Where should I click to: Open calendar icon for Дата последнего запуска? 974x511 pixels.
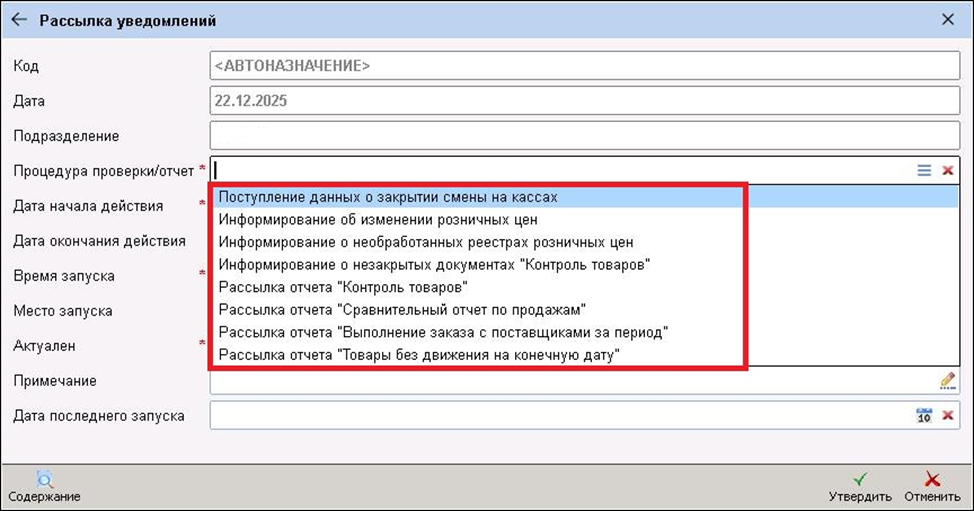point(924,415)
